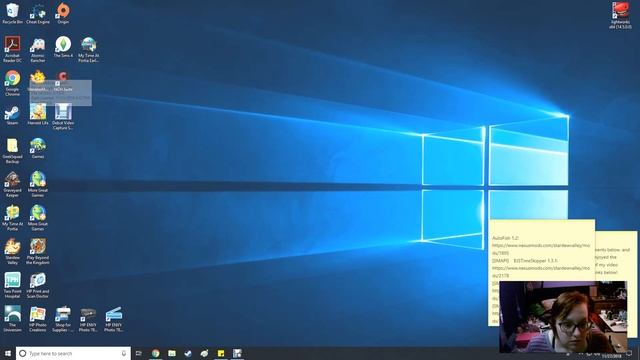The height and width of the screenshot is (360, 640).
Task: Open Debut Video Capture desktop shortcut
Action: [x=63, y=117]
